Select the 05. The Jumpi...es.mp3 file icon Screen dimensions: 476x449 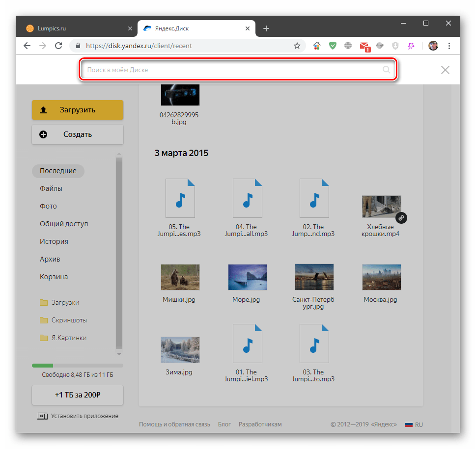pos(180,198)
